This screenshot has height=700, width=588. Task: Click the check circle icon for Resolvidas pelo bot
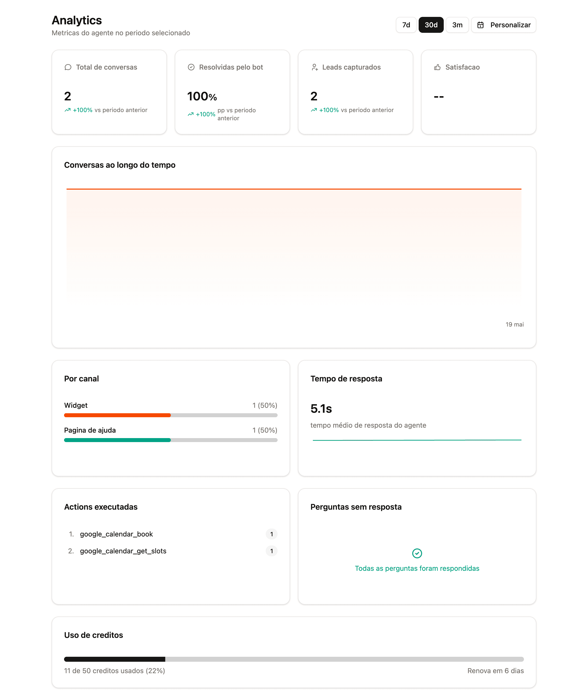pyautogui.click(x=191, y=67)
